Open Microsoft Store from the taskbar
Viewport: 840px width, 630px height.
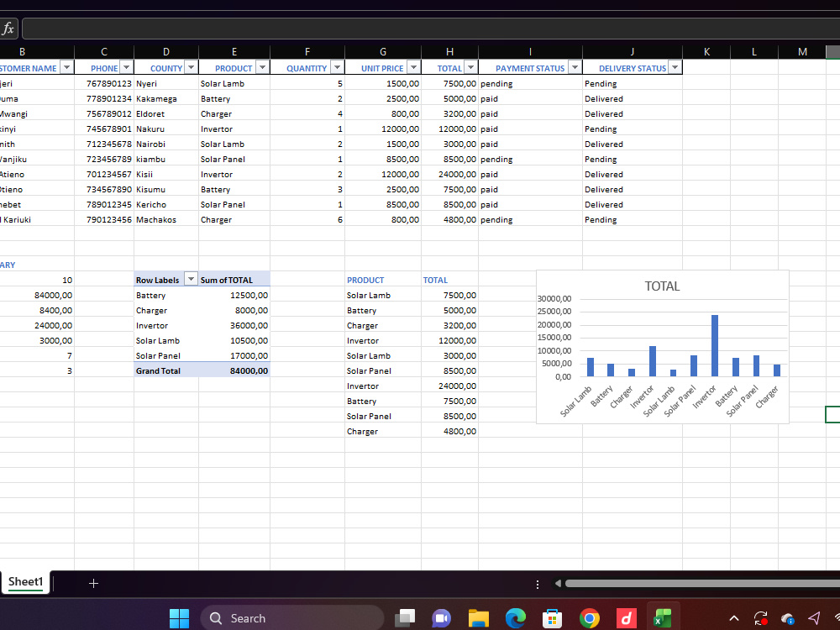tap(553, 618)
